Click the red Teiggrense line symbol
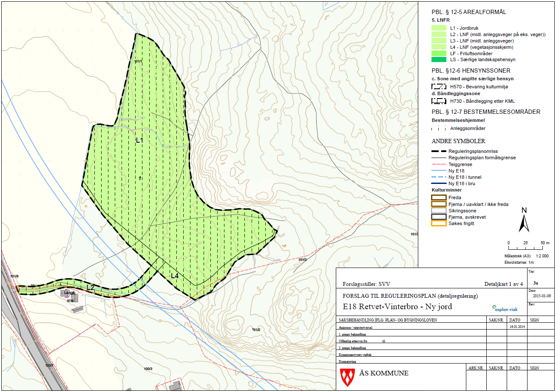556x392 pixels. coord(438,164)
